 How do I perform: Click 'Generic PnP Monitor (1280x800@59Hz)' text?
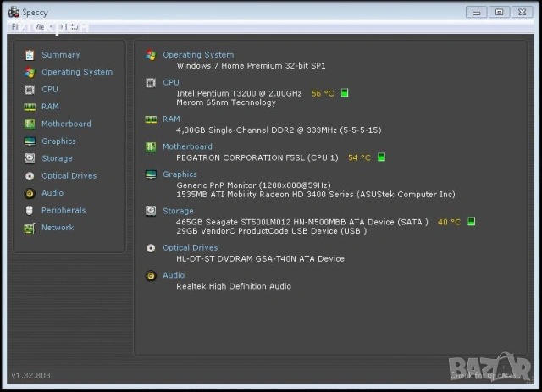click(254, 185)
